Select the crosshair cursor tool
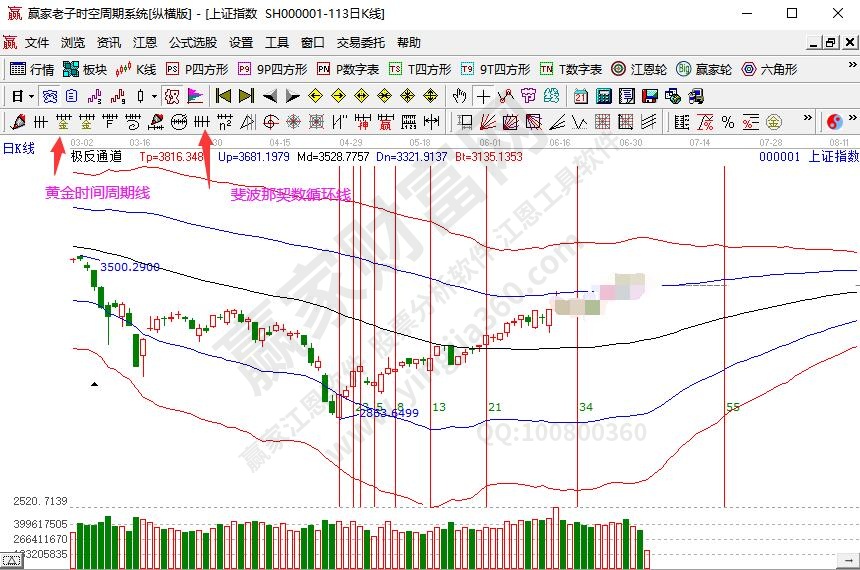Image resolution: width=860 pixels, height=570 pixels. tap(483, 96)
